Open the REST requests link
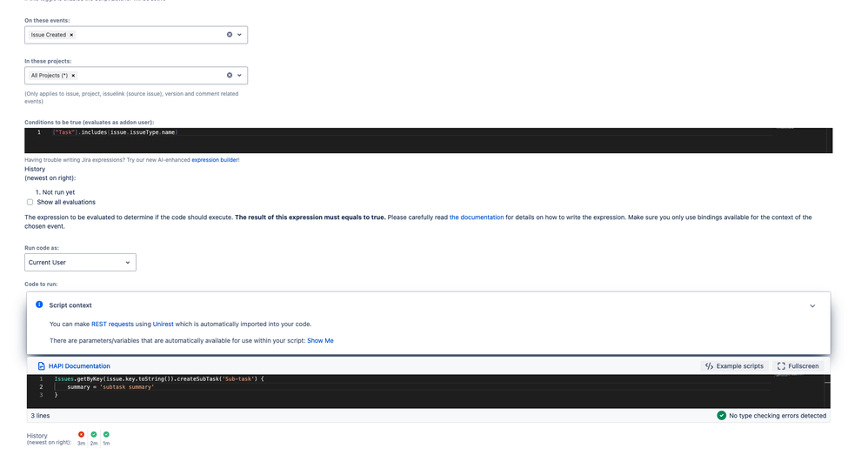868x455 pixels. point(112,325)
